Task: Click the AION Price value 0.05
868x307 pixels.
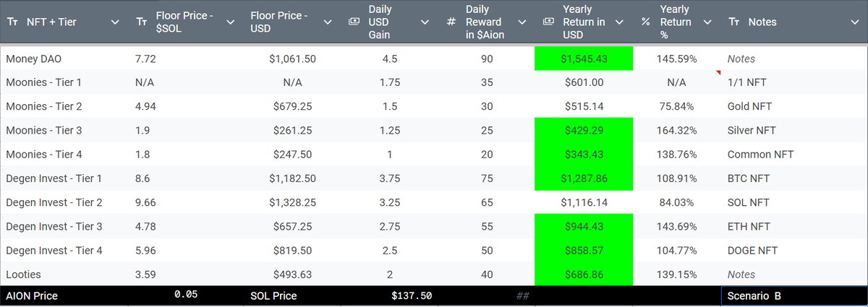Action: [x=186, y=295]
